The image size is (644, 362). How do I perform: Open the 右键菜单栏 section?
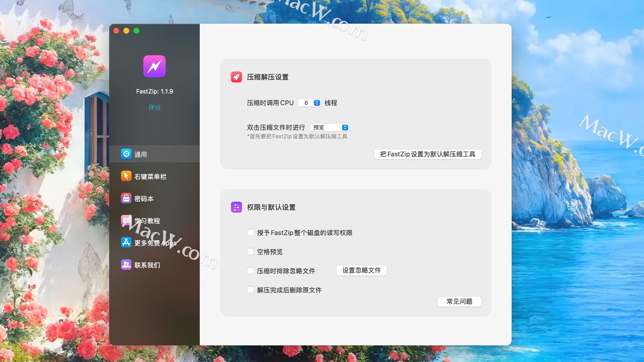tap(154, 176)
